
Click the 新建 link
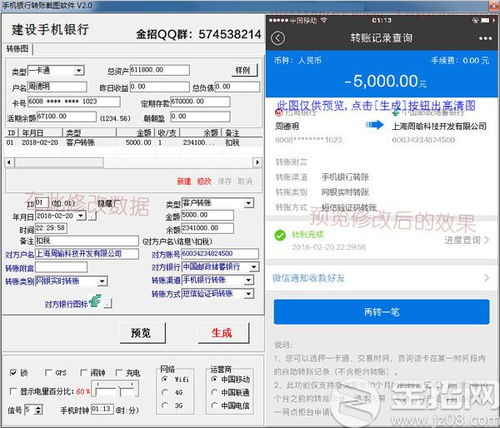tap(184, 181)
